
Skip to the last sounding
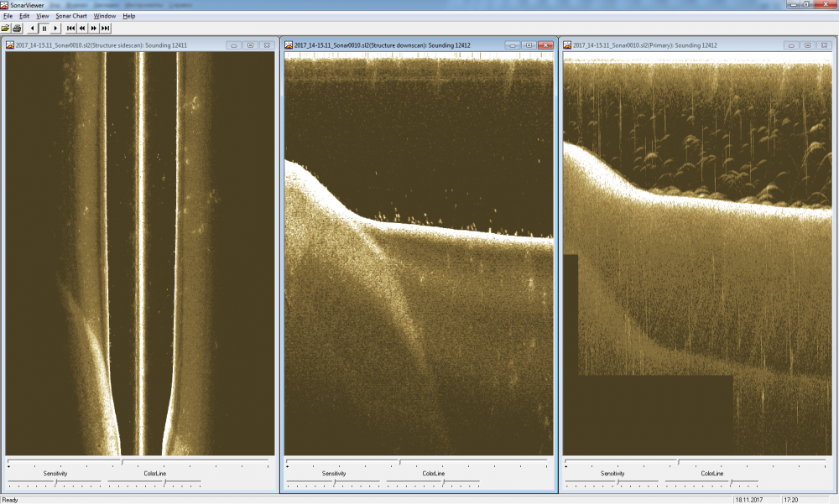tap(106, 28)
